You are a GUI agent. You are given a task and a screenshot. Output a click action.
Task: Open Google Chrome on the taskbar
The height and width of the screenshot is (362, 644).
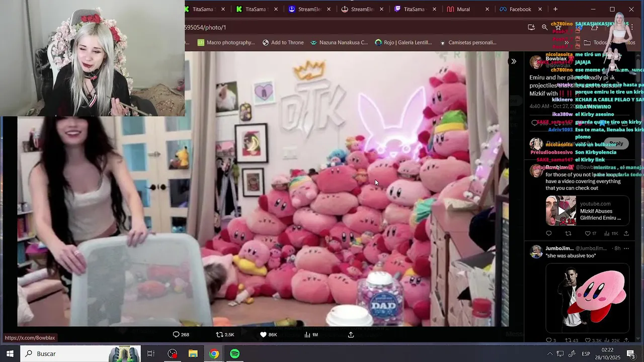click(x=214, y=353)
